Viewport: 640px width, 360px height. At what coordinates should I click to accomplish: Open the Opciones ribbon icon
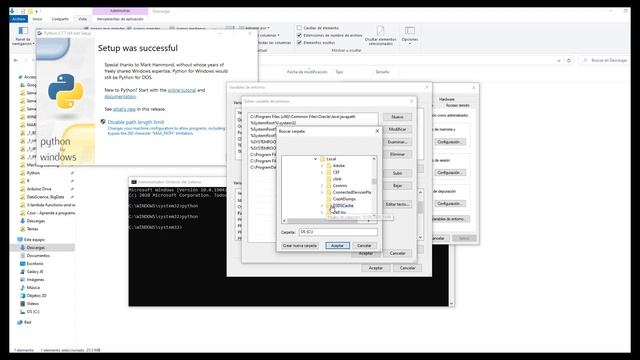[410, 31]
